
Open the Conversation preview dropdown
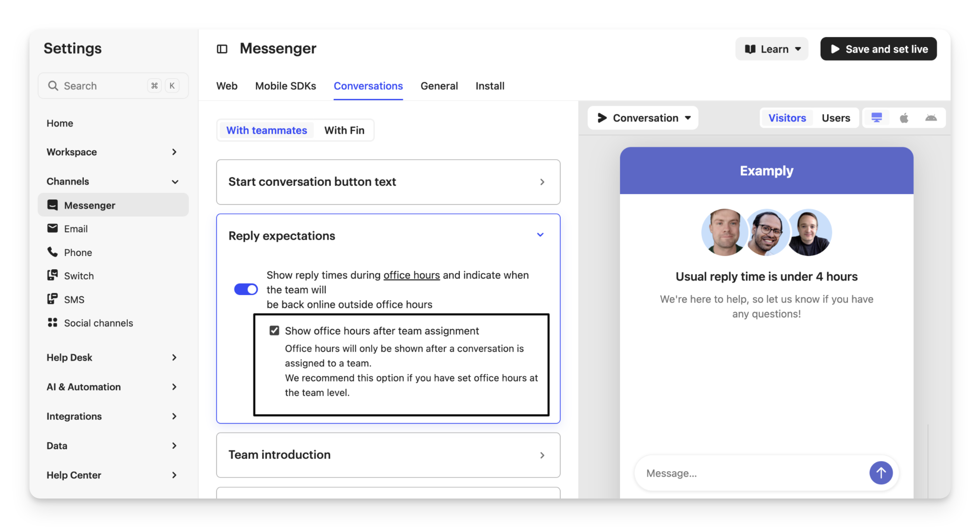coord(643,118)
